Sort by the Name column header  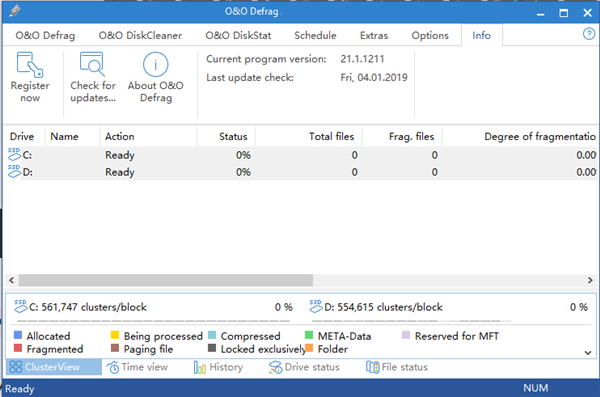pyautogui.click(x=72, y=137)
